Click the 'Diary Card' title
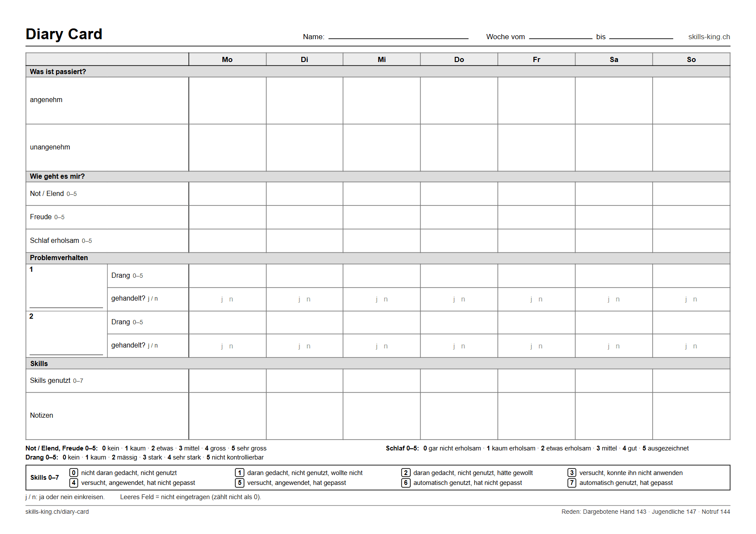The width and height of the screenshot is (756, 534). coord(64,34)
